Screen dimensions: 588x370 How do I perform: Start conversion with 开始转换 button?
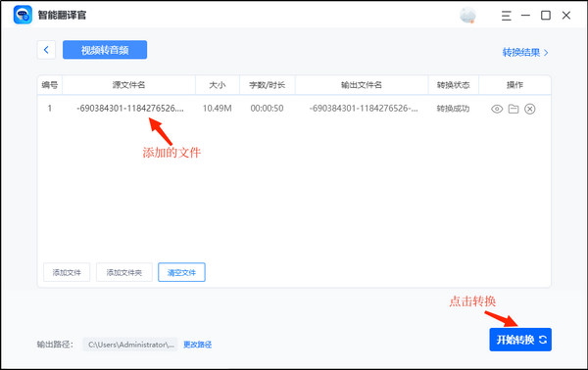point(520,340)
